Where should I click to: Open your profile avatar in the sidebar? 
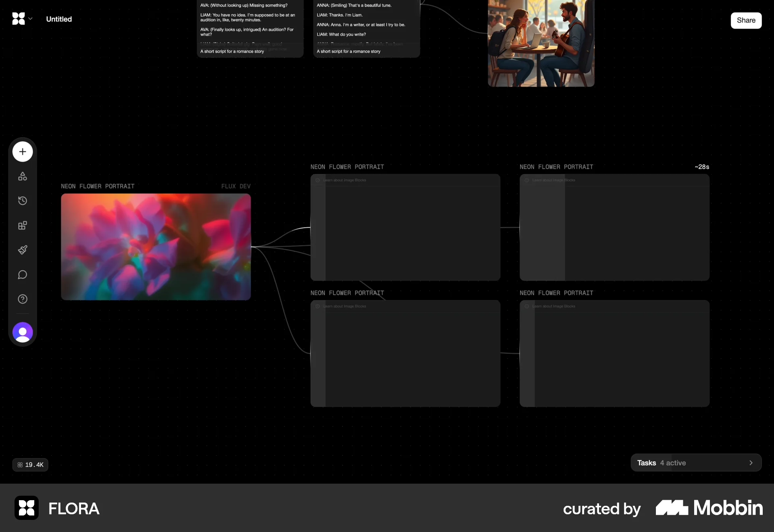pyautogui.click(x=22, y=332)
